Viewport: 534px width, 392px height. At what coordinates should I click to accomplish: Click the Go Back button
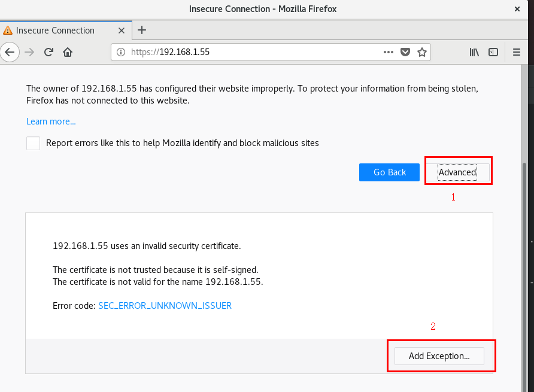pos(389,172)
